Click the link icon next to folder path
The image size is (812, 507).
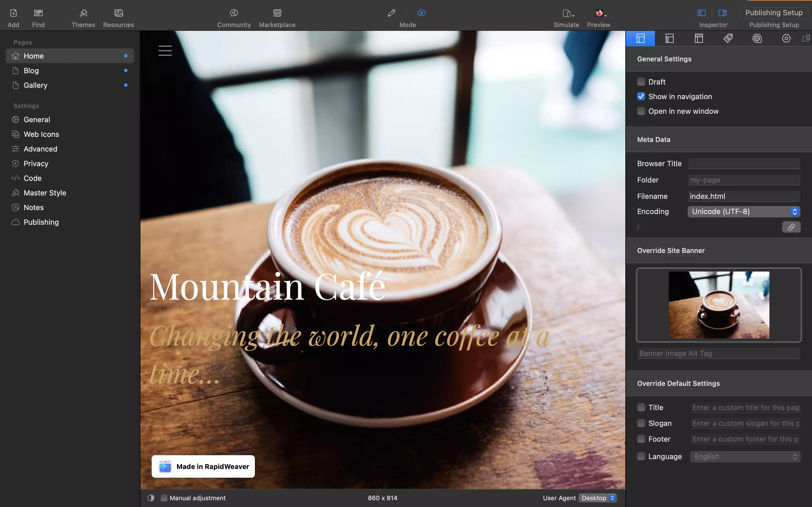pos(791,227)
